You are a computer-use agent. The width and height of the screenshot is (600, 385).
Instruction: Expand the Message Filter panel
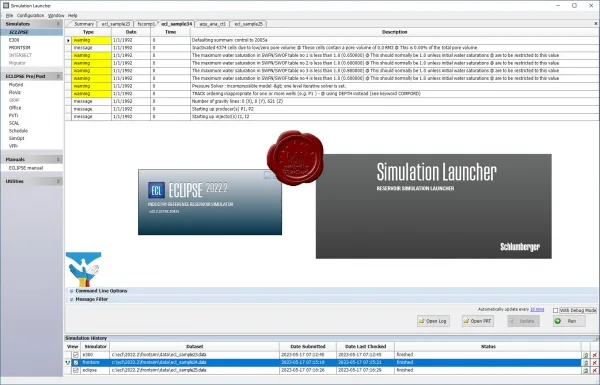click(72, 299)
